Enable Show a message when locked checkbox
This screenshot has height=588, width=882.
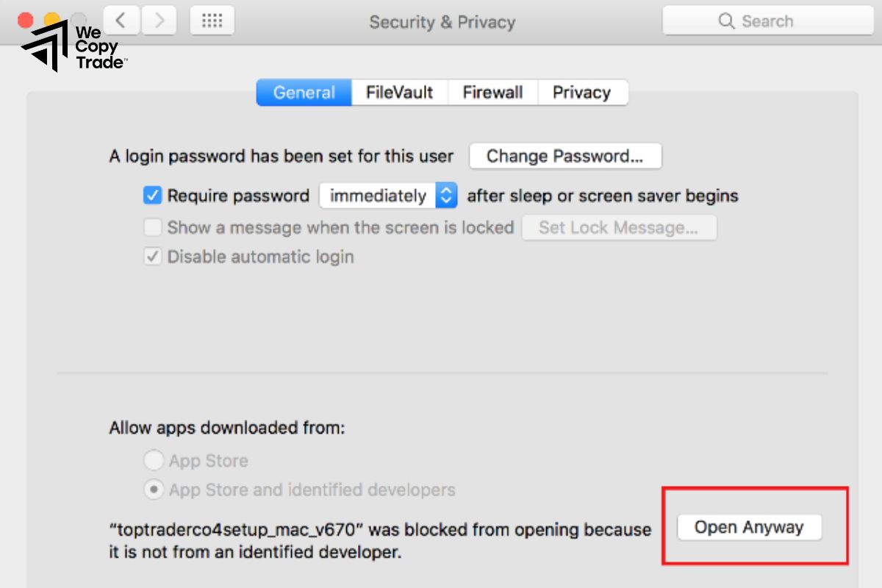pos(153,227)
